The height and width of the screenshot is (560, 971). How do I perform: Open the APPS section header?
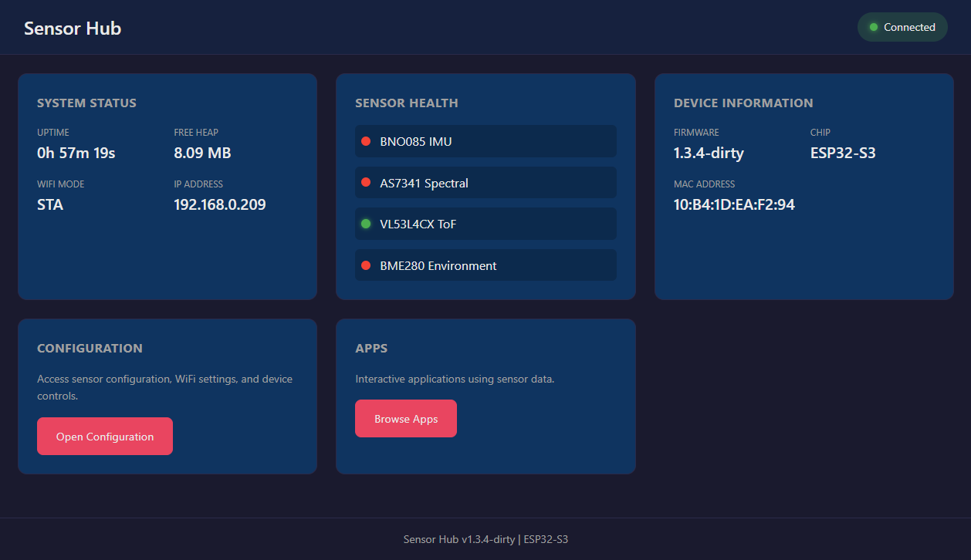click(x=371, y=348)
